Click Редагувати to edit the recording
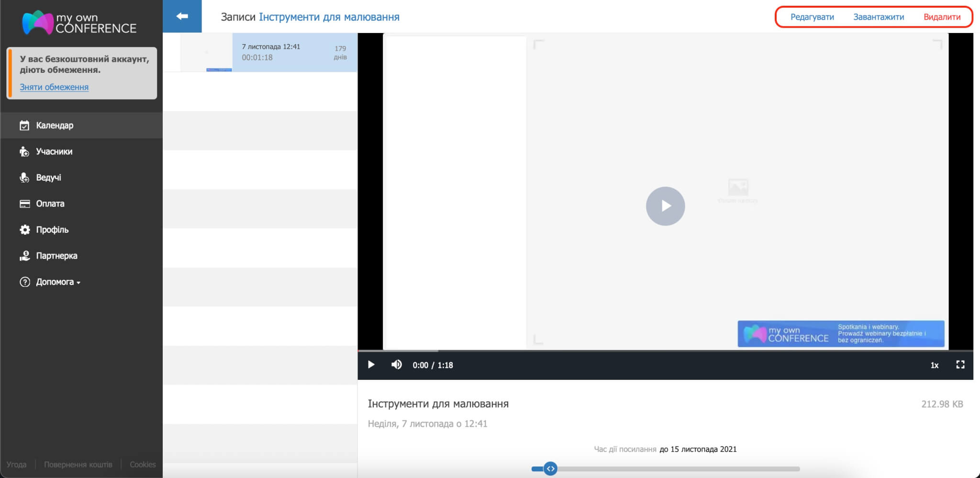980x478 pixels. tap(812, 17)
